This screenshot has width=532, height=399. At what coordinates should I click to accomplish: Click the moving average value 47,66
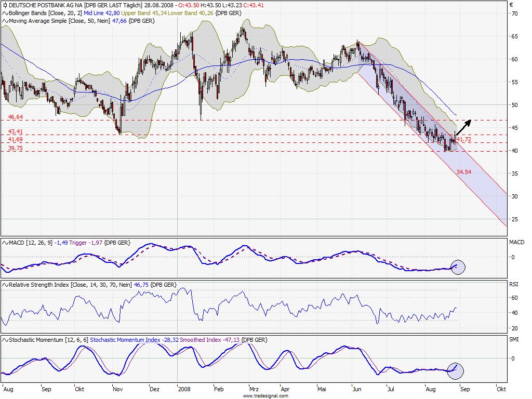pos(119,21)
